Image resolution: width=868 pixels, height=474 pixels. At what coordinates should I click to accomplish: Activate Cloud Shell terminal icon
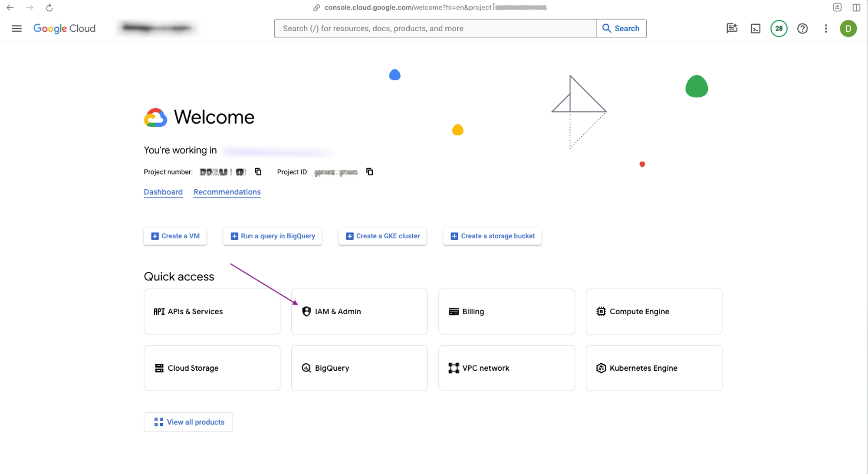pyautogui.click(x=755, y=29)
